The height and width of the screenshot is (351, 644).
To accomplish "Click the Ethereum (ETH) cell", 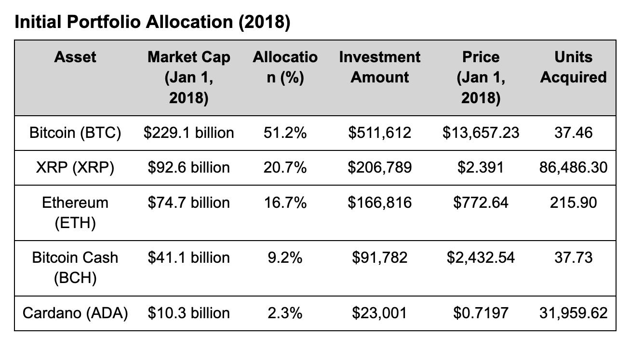I will pos(75,212).
